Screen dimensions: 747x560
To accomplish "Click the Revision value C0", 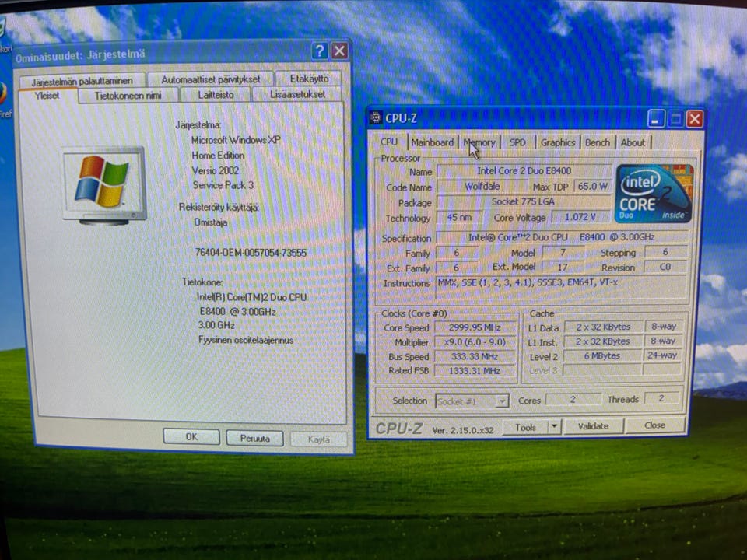I will pos(665,267).
